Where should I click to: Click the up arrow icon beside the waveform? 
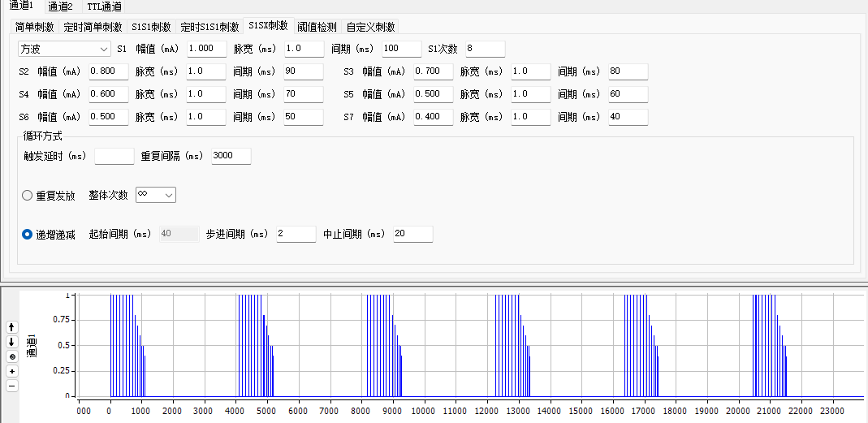[11, 326]
